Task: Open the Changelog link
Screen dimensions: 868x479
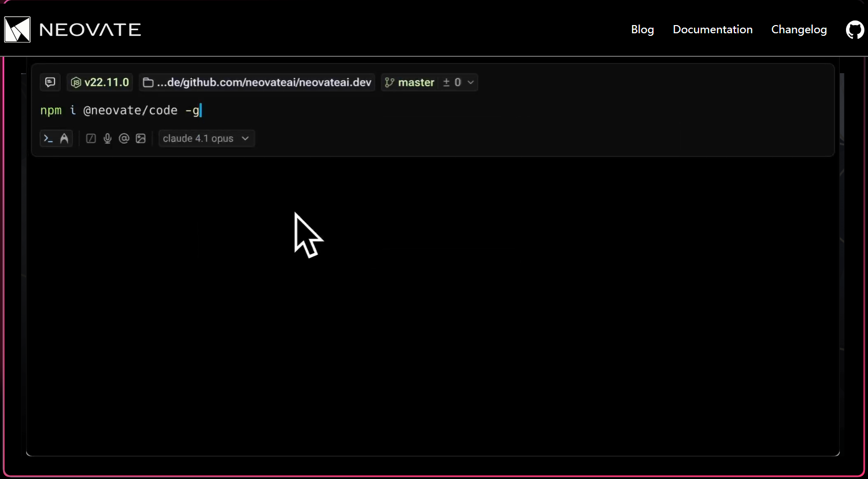Action: (x=799, y=30)
